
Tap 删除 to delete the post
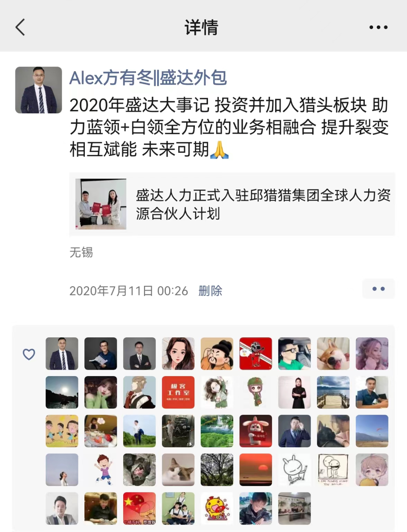click(x=210, y=291)
